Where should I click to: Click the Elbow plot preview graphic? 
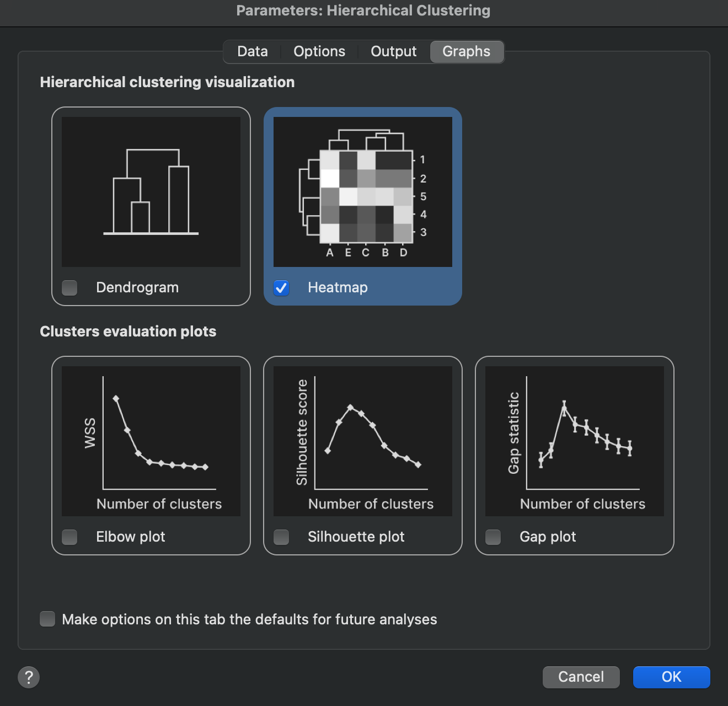coord(151,441)
